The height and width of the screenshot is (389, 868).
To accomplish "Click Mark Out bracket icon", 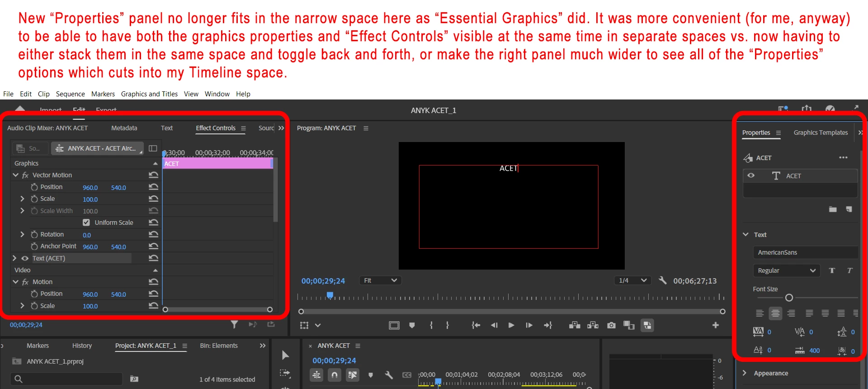I will (x=448, y=325).
